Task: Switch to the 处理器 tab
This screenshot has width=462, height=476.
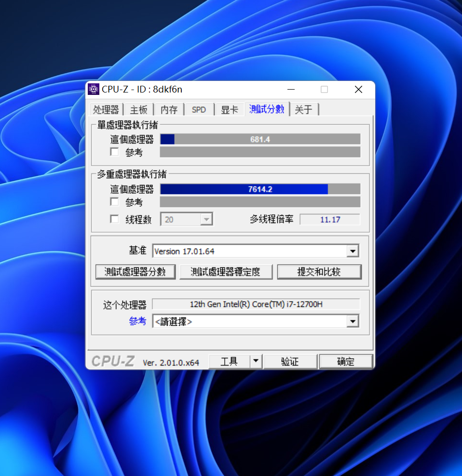Action: tap(106, 109)
